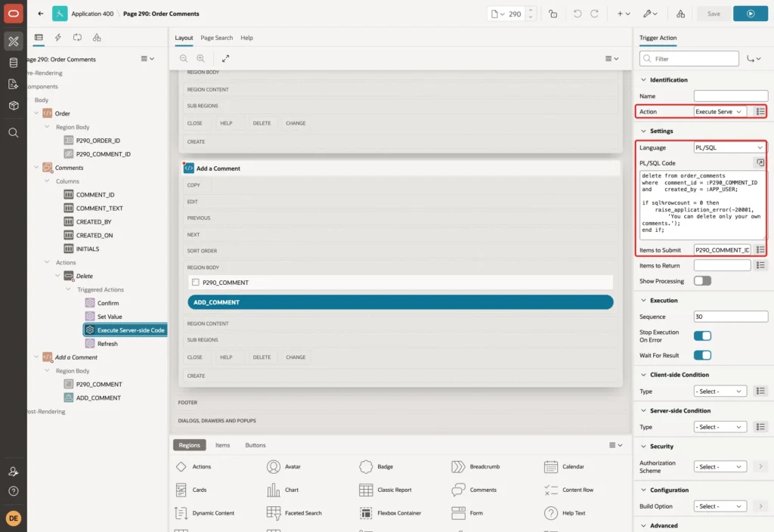Click the page lock icon
774x532 pixels.
553,14
